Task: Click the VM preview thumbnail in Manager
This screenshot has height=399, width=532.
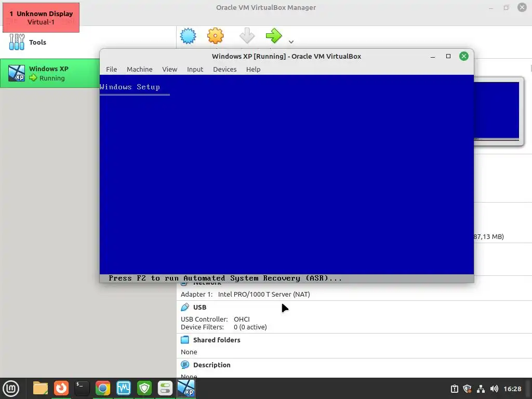Action: click(x=496, y=111)
